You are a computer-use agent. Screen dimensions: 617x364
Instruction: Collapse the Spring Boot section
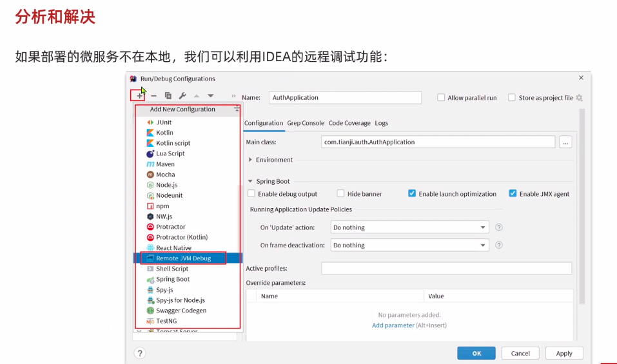click(250, 181)
